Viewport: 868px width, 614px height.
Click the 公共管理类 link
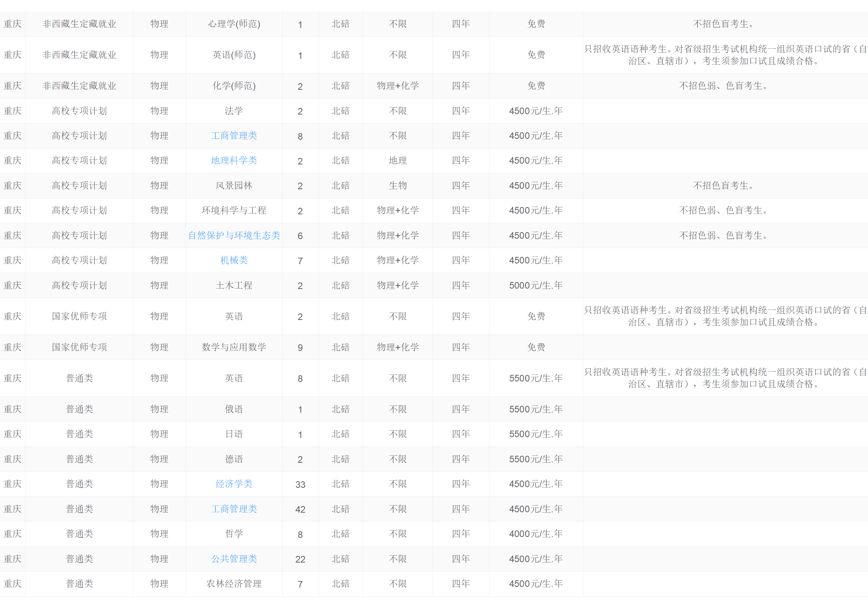pos(234,559)
